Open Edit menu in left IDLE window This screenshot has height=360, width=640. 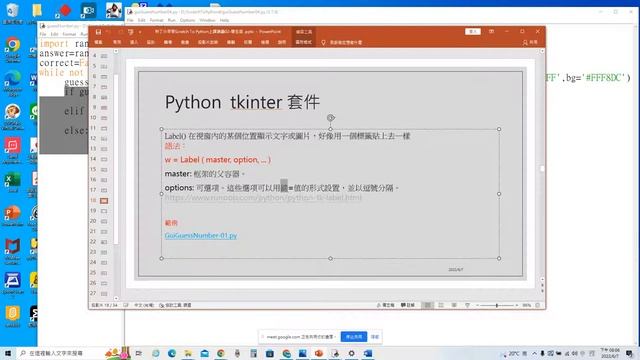54,34
